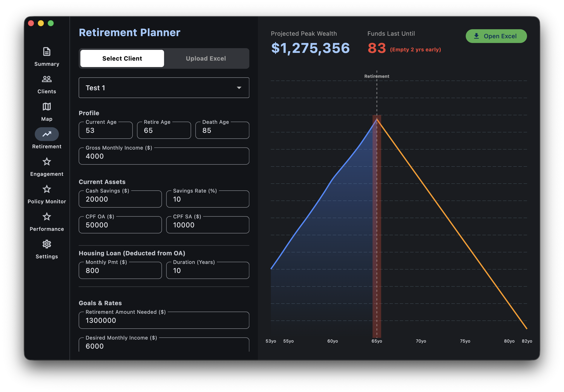This screenshot has height=392, width=564.
Task: Select the CPF OA amount field
Action: coord(120,225)
